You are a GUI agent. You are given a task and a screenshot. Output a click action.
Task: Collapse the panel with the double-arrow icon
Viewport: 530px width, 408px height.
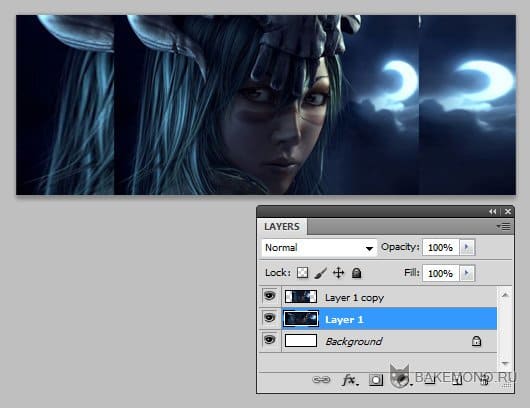(492, 212)
